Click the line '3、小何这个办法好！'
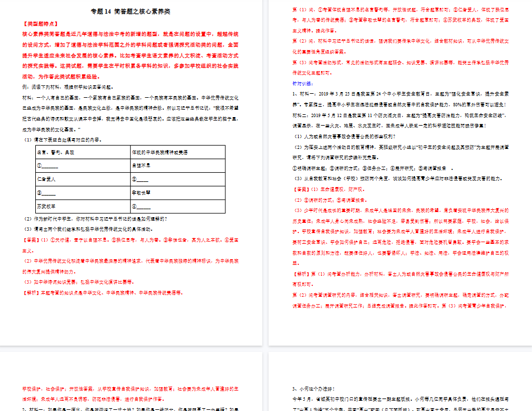Viewport: 532px width, 411px height. [x=314, y=389]
